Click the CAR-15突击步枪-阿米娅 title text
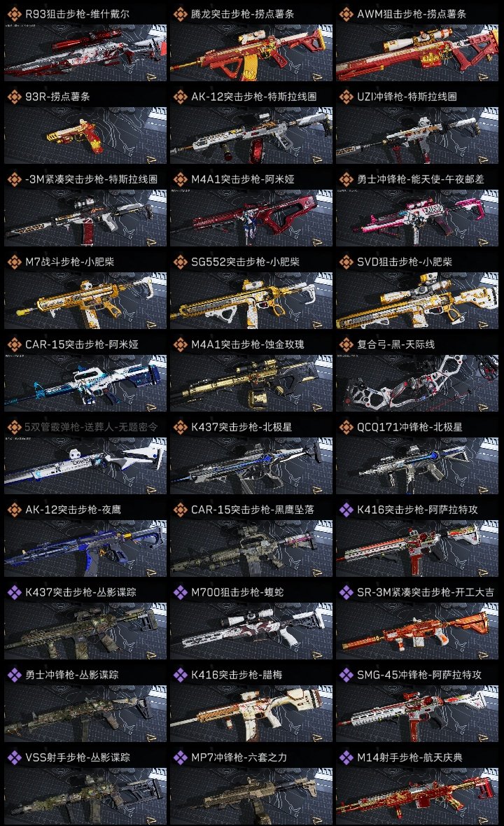 (x=82, y=344)
